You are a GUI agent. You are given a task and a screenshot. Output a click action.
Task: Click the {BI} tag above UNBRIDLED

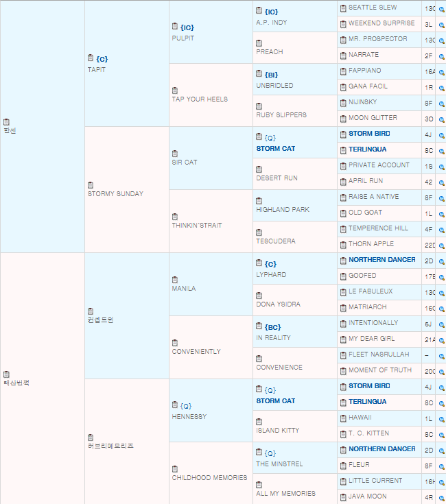[x=272, y=75]
